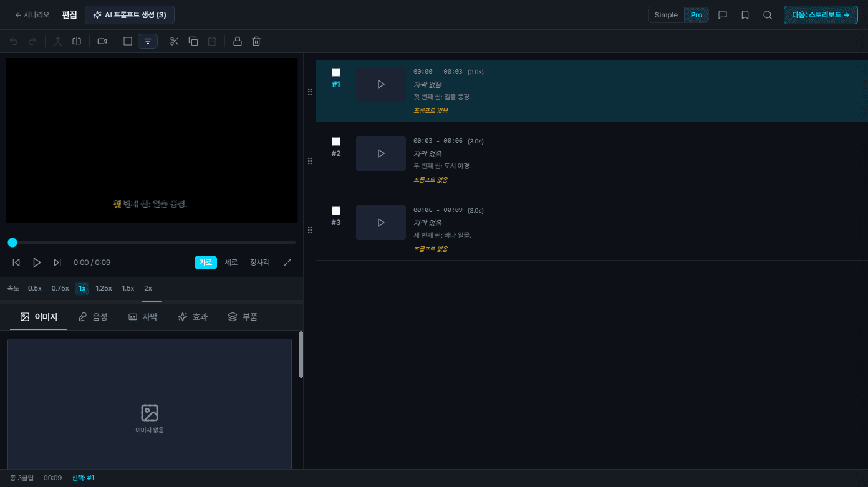
Task: Click the split clip icon
Action: pos(77,41)
